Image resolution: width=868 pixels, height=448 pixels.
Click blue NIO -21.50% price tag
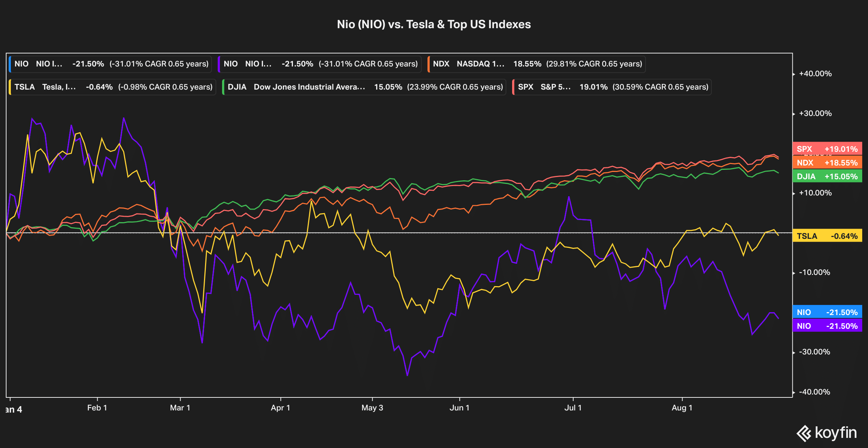point(827,312)
